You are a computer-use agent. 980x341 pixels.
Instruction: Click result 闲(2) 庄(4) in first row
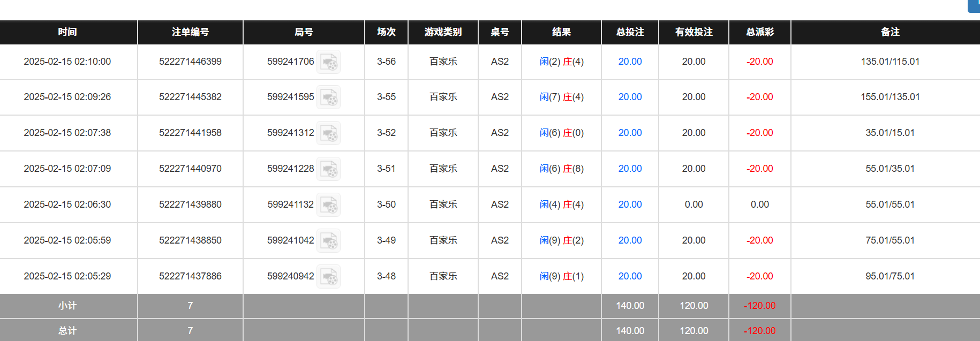[561, 62]
